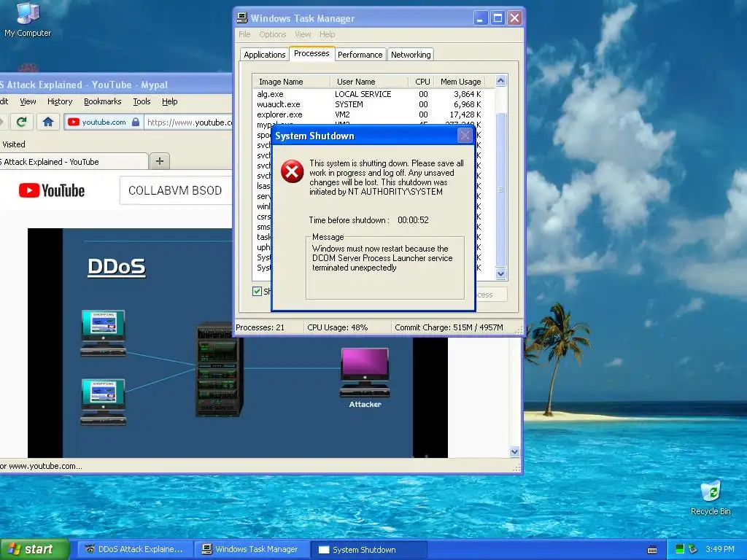
Task: Click red error icon in Shutdown dialog
Action: click(x=292, y=171)
